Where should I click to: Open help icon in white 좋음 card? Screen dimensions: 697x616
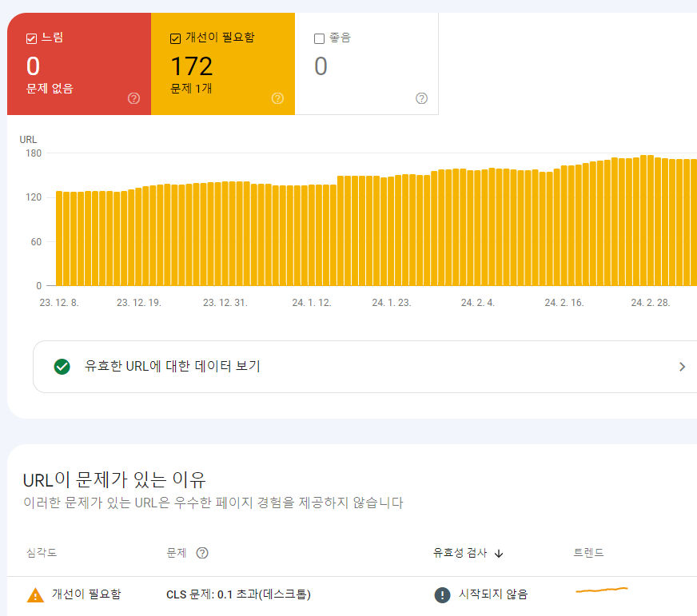pos(421,98)
